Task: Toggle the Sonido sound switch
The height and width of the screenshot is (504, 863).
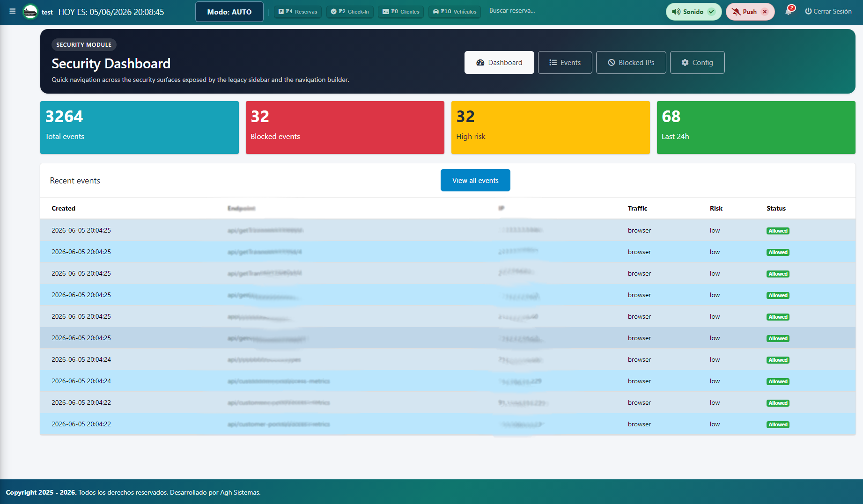Action: pos(693,12)
